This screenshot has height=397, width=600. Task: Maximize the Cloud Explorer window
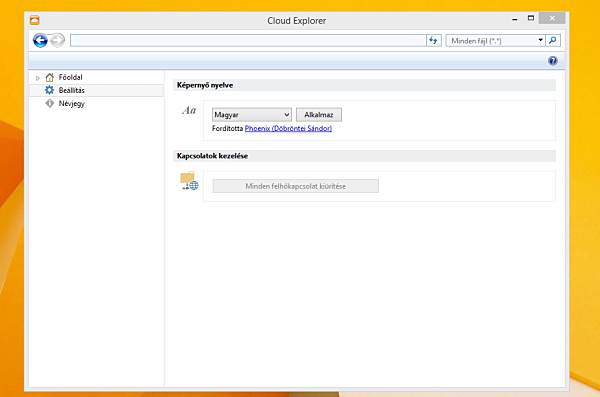[x=531, y=18]
